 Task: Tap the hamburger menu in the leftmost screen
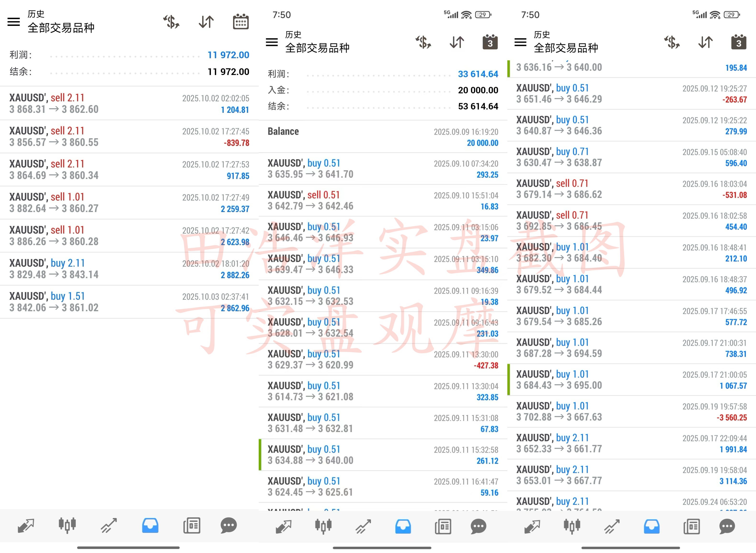(14, 22)
